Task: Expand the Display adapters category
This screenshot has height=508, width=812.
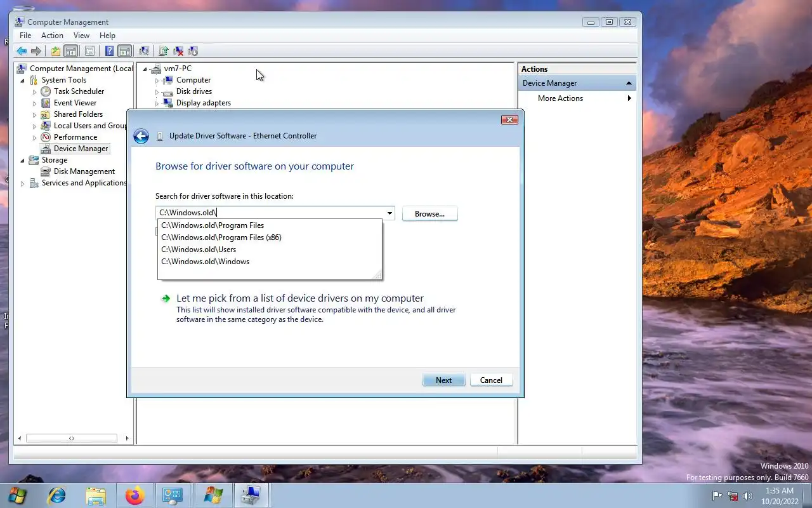Action: pos(157,104)
